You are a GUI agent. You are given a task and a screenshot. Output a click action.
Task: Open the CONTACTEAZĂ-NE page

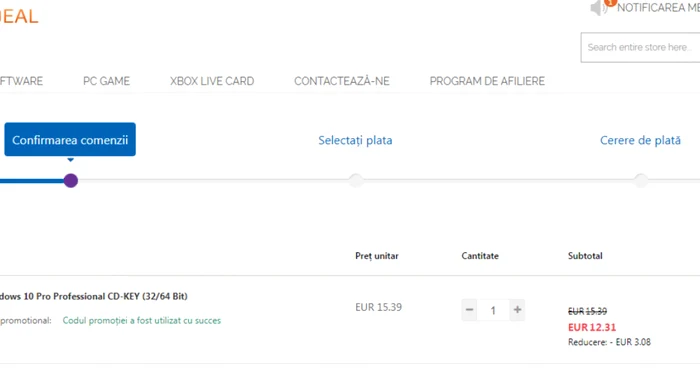(x=342, y=81)
